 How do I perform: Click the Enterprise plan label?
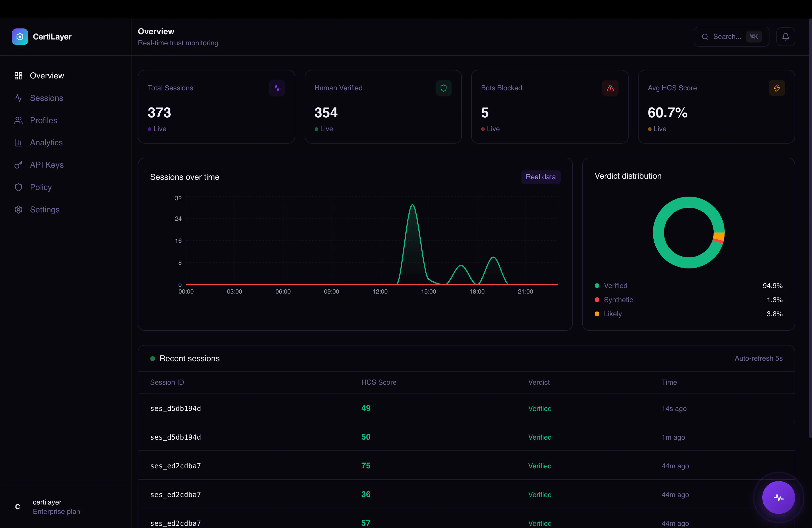coord(56,512)
